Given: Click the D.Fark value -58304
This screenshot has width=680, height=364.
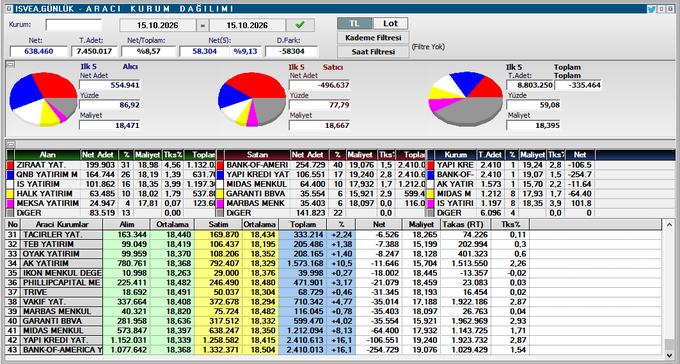Looking at the screenshot, I should [x=291, y=51].
